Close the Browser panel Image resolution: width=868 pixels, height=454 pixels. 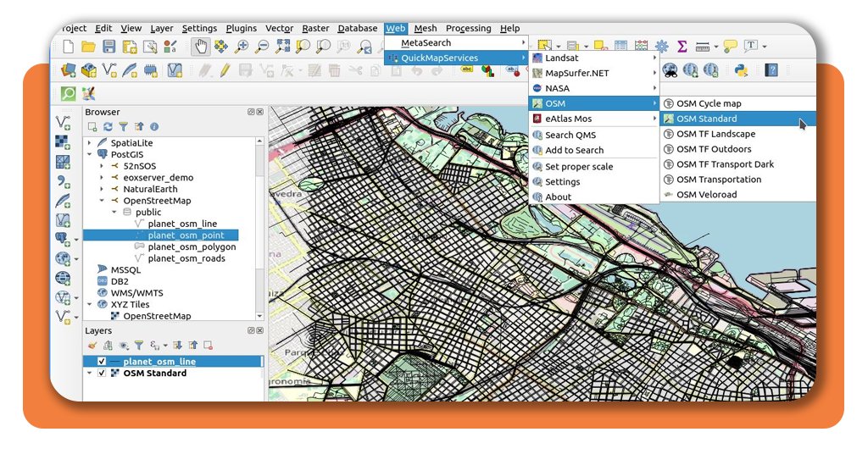(259, 112)
